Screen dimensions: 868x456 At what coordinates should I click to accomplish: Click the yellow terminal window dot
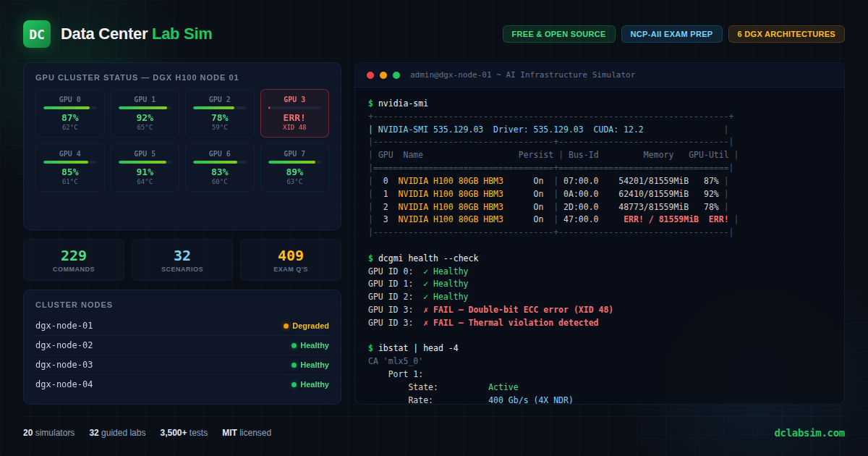click(x=383, y=75)
